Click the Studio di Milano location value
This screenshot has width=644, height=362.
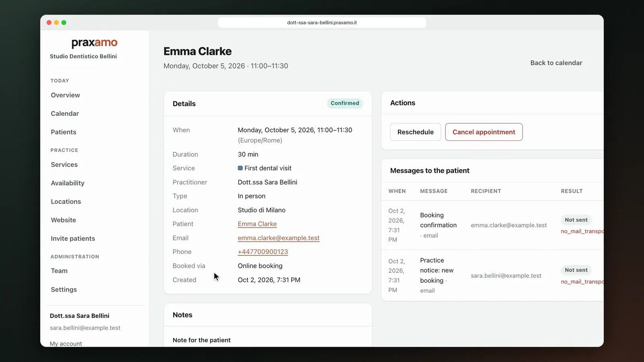click(x=262, y=210)
